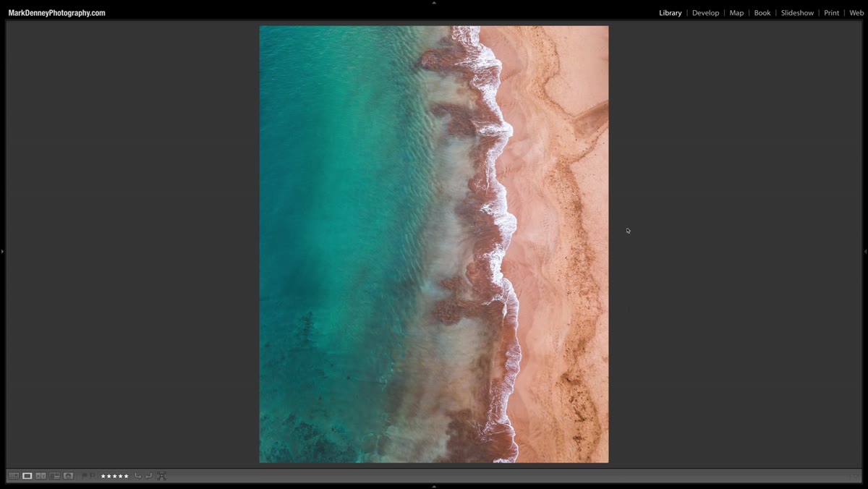
Task: Open People view icon
Action: (x=69, y=476)
